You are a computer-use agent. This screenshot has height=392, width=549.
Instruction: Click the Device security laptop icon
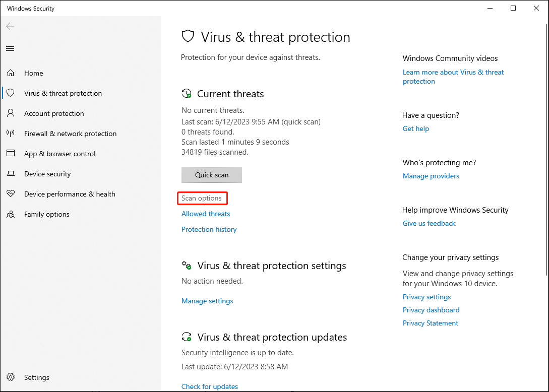11,173
